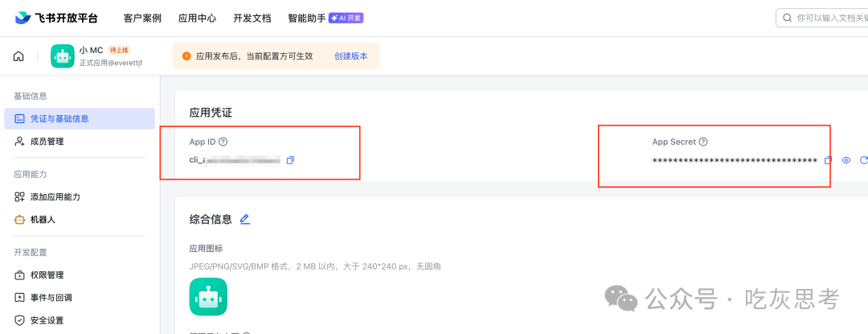Reveal App Secret with the eye icon
Screen dimensions: 868x334
tap(845, 161)
